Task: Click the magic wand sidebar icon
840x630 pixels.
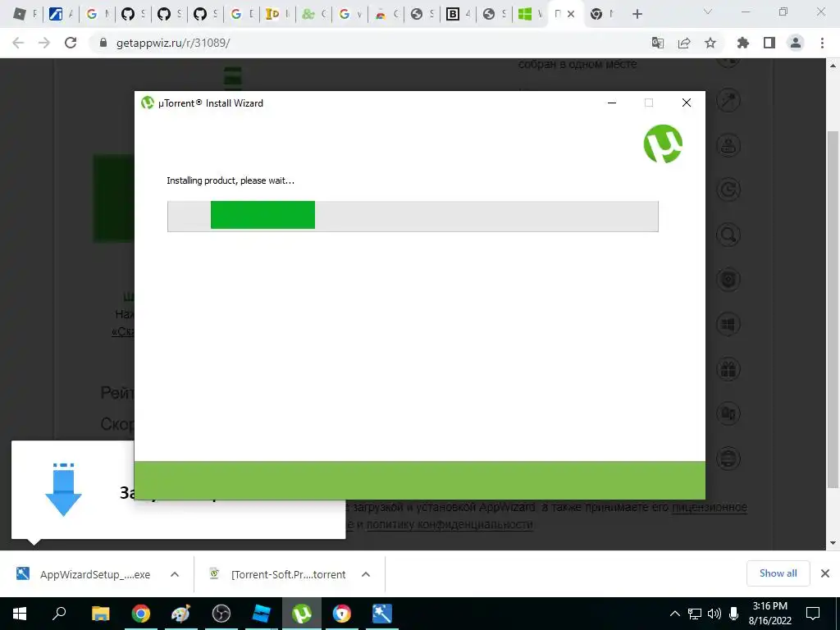Action: click(728, 100)
